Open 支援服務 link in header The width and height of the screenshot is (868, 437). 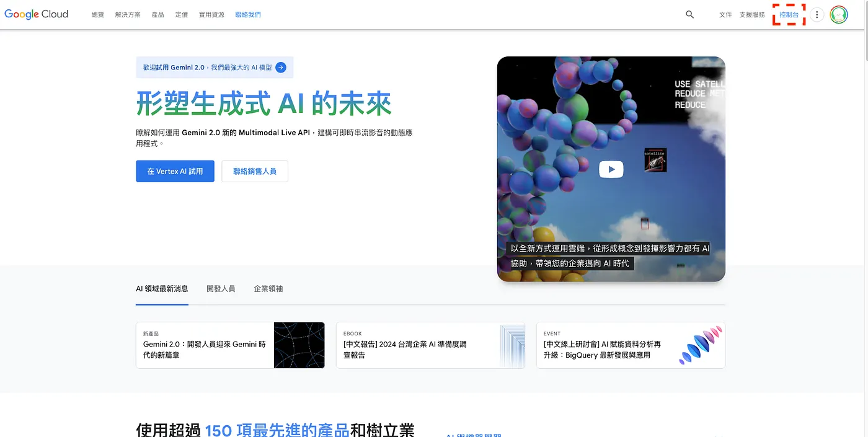click(752, 14)
